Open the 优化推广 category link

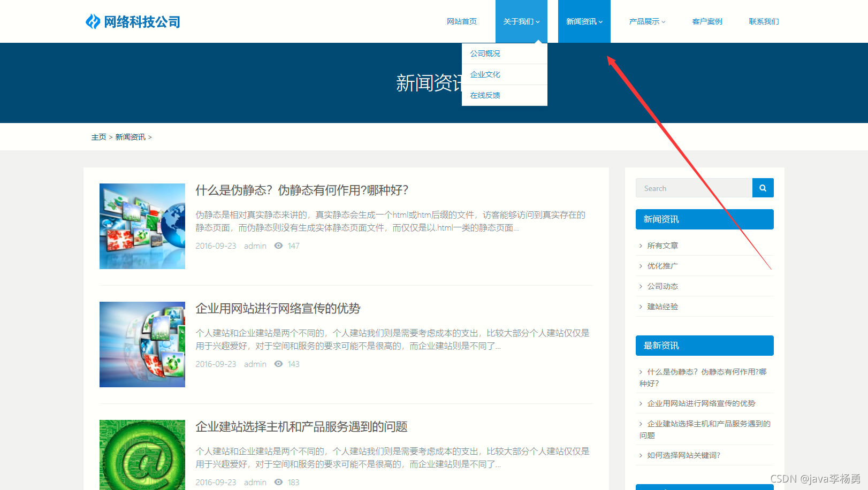coord(663,266)
